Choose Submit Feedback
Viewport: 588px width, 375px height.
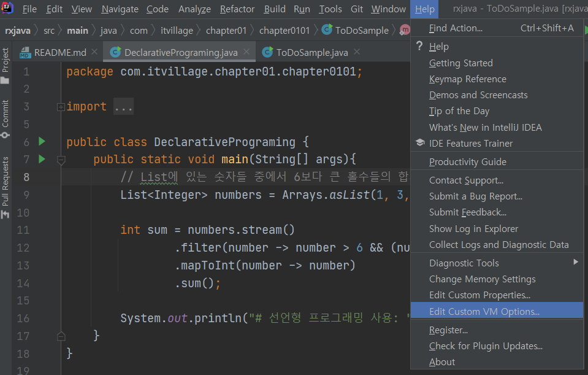coord(497,212)
